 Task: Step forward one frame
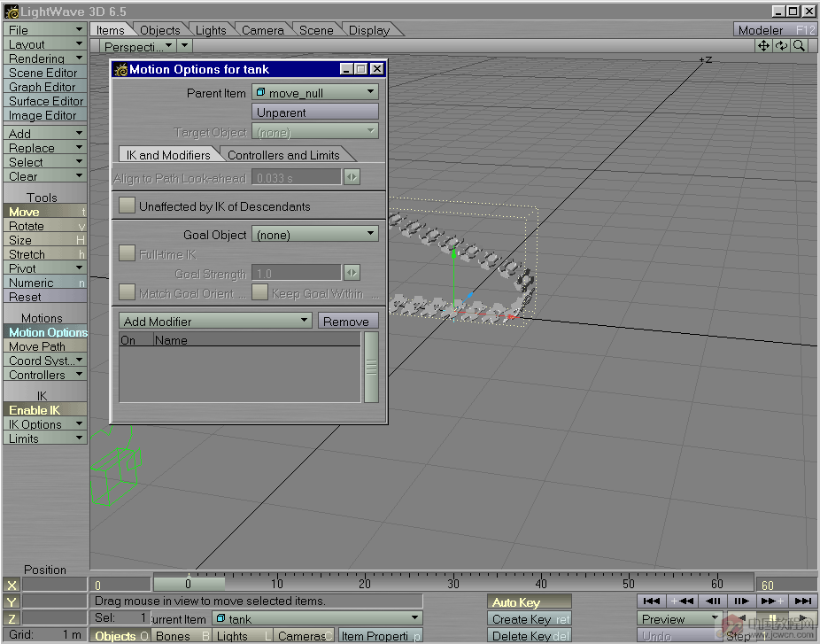(x=741, y=601)
